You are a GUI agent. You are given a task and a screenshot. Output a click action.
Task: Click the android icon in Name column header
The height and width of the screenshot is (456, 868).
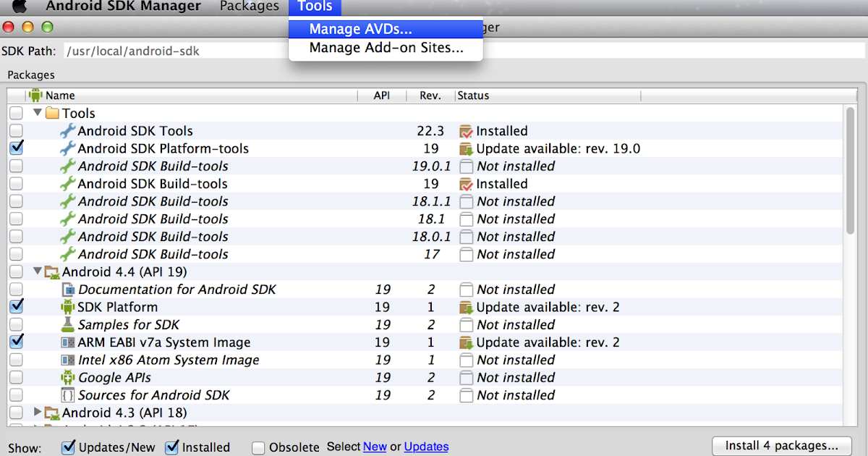point(36,95)
